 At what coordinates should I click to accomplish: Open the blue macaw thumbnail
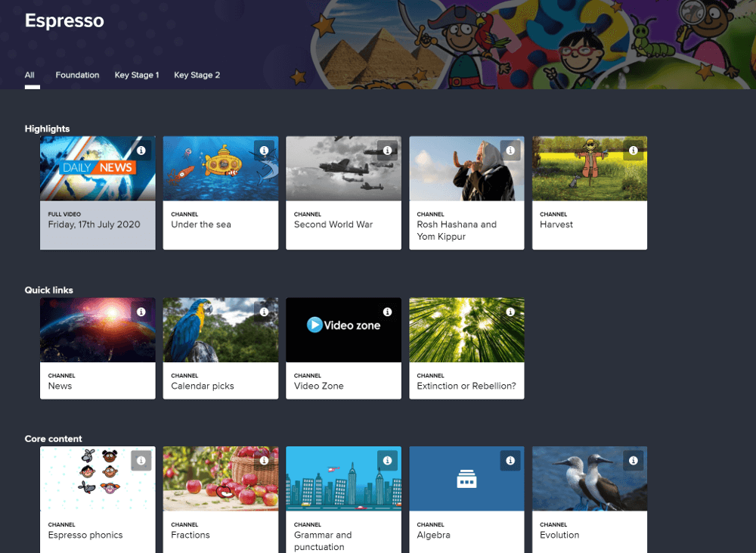[221, 330]
